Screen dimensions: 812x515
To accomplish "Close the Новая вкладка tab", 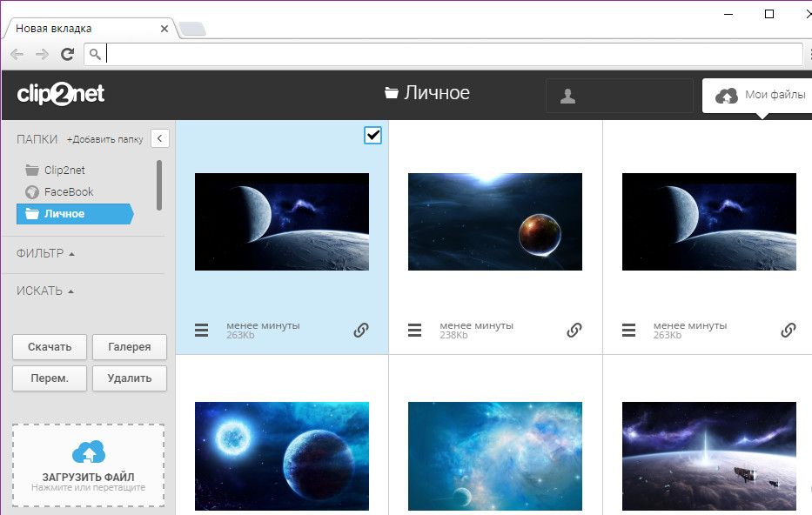I will click(x=164, y=29).
